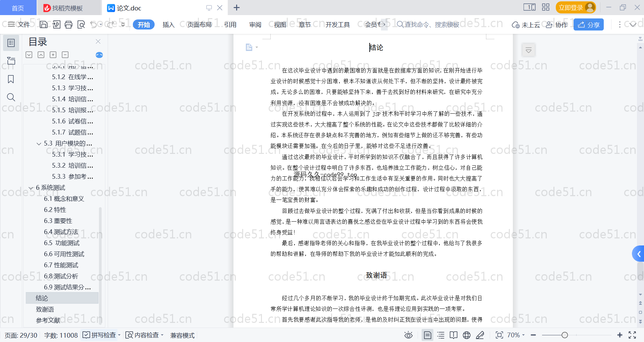Select the 引用 ribbon tab
Screen dimensions: 644x342
click(230, 24)
